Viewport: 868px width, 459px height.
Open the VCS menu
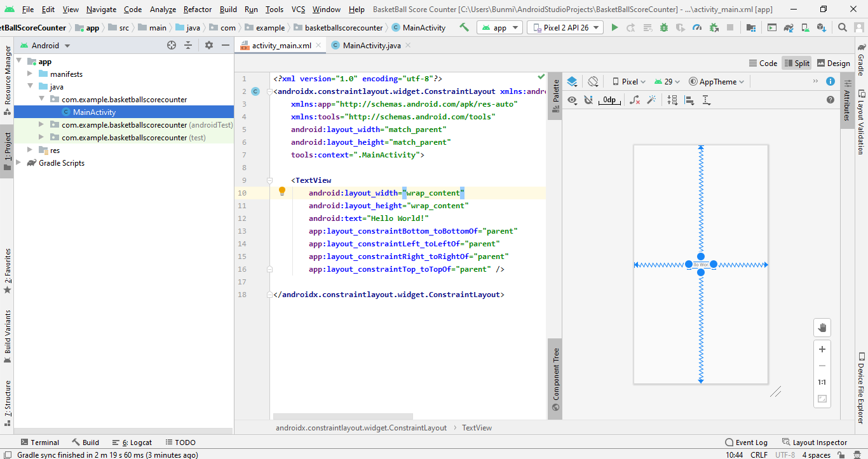pyautogui.click(x=298, y=9)
